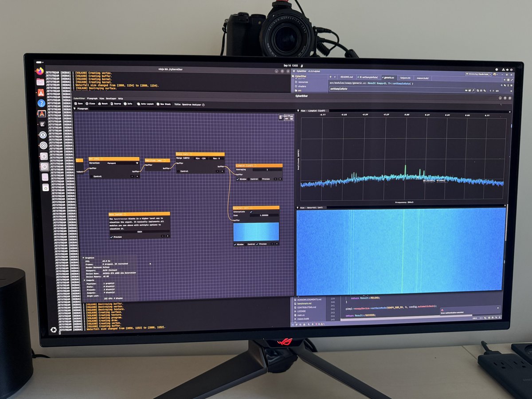Open the setSampleRate search tab

(368, 77)
